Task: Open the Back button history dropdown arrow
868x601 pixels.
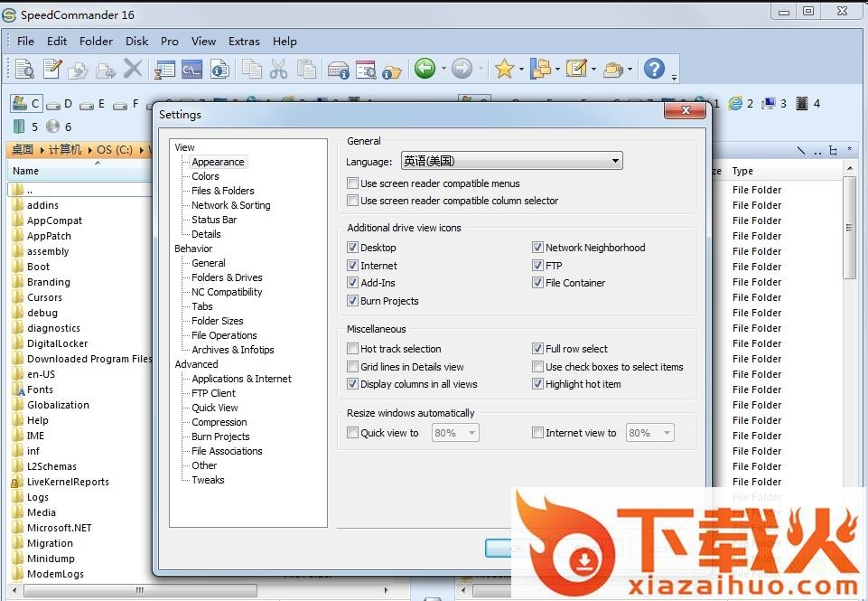Action: pos(443,70)
